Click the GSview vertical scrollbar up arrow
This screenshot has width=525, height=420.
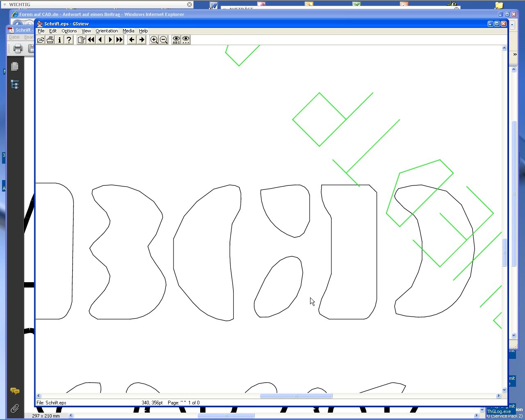coord(504,48)
